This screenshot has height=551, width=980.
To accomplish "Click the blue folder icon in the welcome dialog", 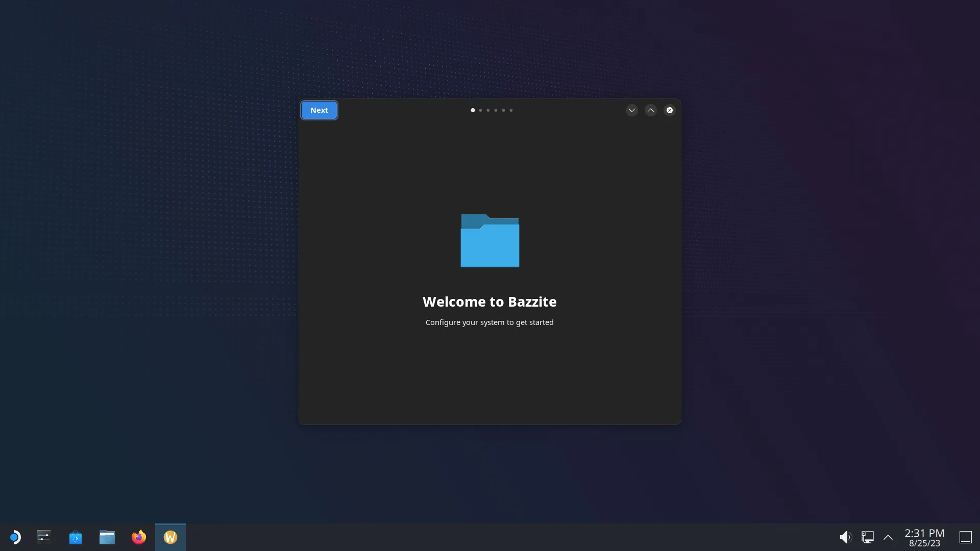I will point(489,241).
